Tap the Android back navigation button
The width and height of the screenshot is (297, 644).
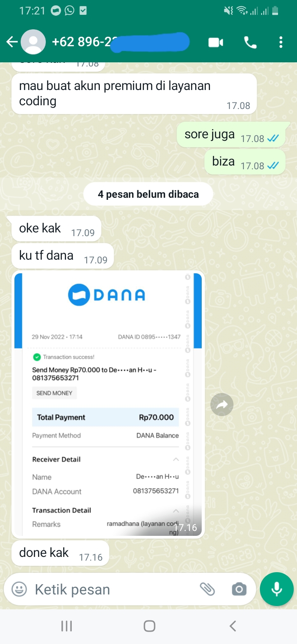(x=233, y=626)
